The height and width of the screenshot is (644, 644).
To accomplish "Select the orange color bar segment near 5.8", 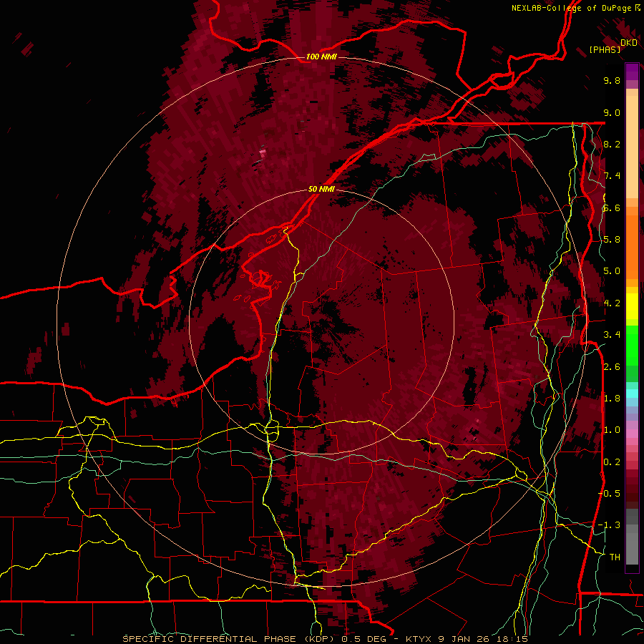I will 632,248.
